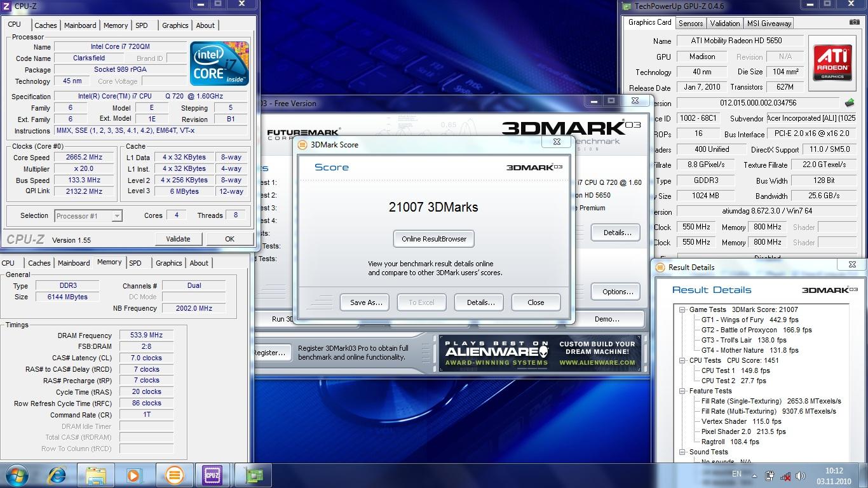Image resolution: width=868 pixels, height=488 pixels.
Task: Open the Validation tab in GPU-Z
Action: [x=725, y=24]
